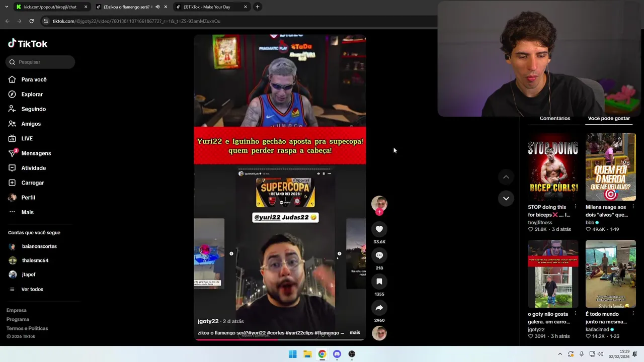Share the video with arrow icon

[379, 308]
